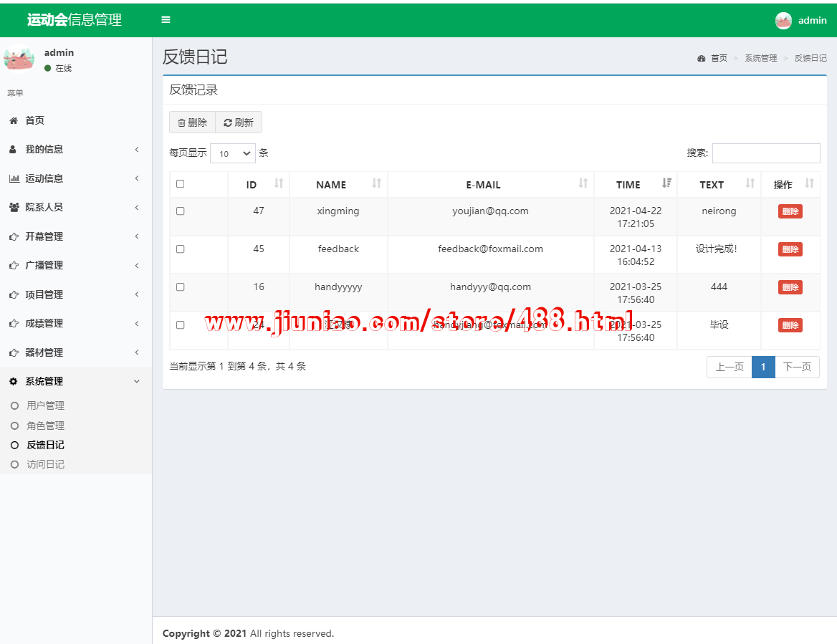Click hand icon beside 成绩管理

click(14, 323)
